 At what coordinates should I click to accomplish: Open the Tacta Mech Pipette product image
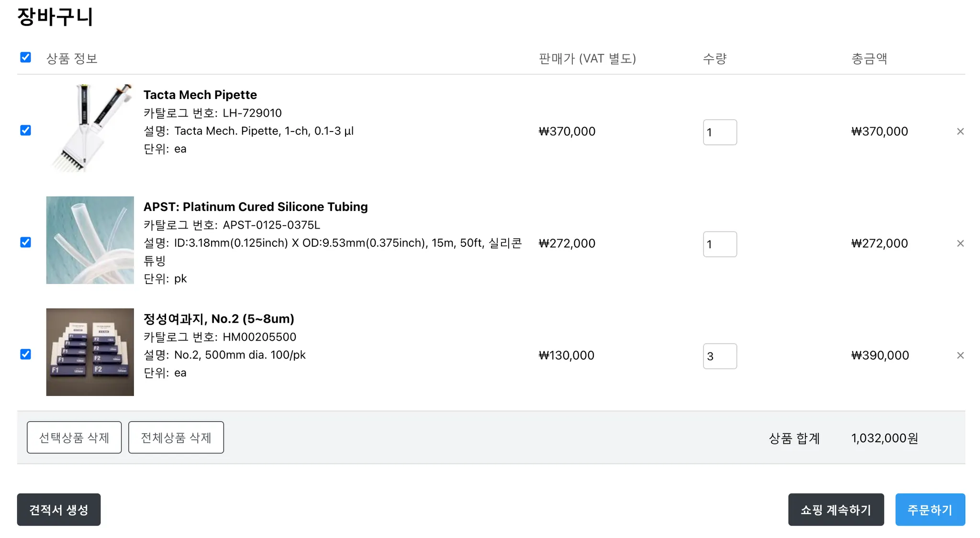tap(90, 128)
